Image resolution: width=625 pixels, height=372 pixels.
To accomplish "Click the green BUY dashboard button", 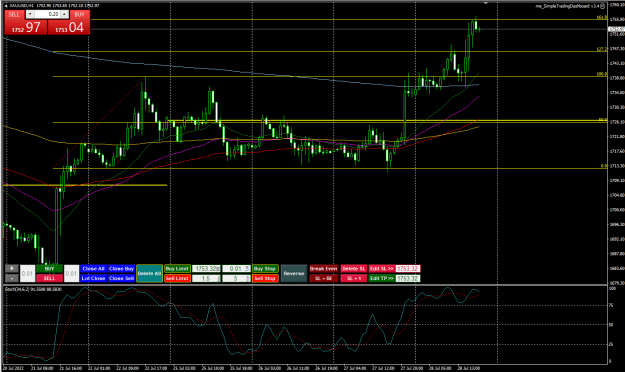I will 49,269.
